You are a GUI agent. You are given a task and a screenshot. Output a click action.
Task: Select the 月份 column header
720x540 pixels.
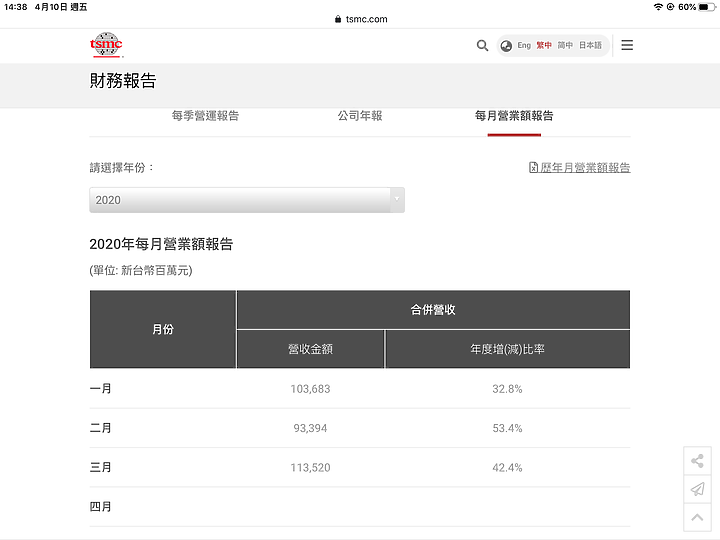(x=163, y=329)
